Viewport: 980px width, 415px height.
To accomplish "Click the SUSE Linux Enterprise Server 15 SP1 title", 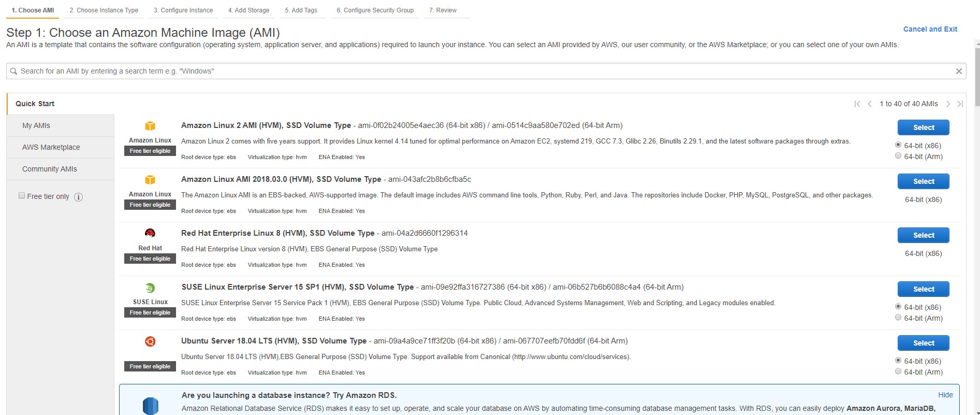I will 298,287.
